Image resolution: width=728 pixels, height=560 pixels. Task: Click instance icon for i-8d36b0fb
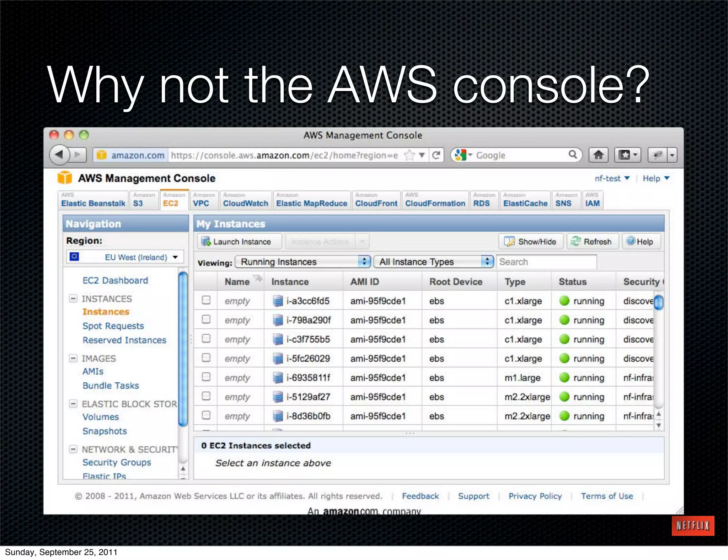[x=277, y=416]
